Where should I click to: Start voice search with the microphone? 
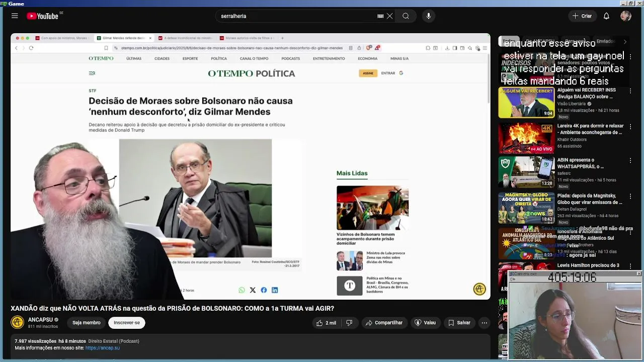click(429, 16)
